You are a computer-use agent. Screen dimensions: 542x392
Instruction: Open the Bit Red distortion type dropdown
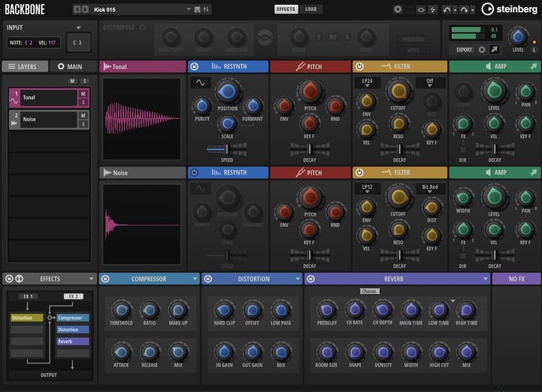point(430,188)
